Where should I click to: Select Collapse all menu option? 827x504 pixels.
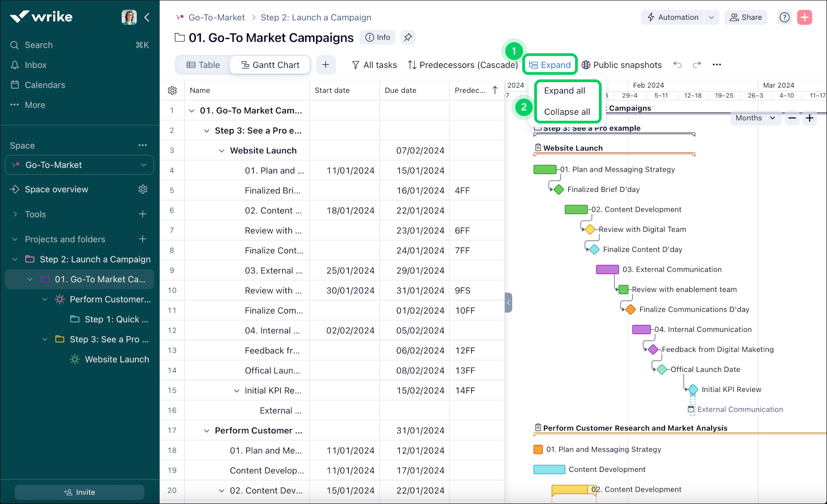point(567,112)
